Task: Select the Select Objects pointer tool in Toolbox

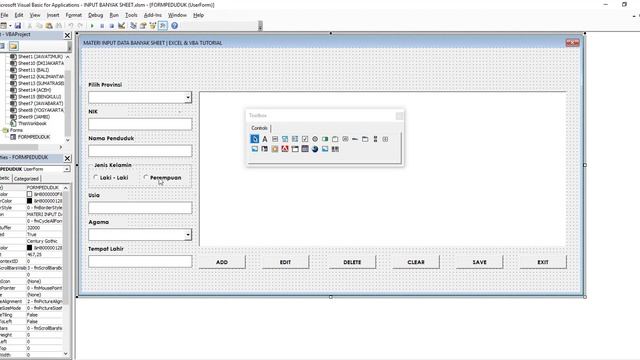Action: point(254,139)
